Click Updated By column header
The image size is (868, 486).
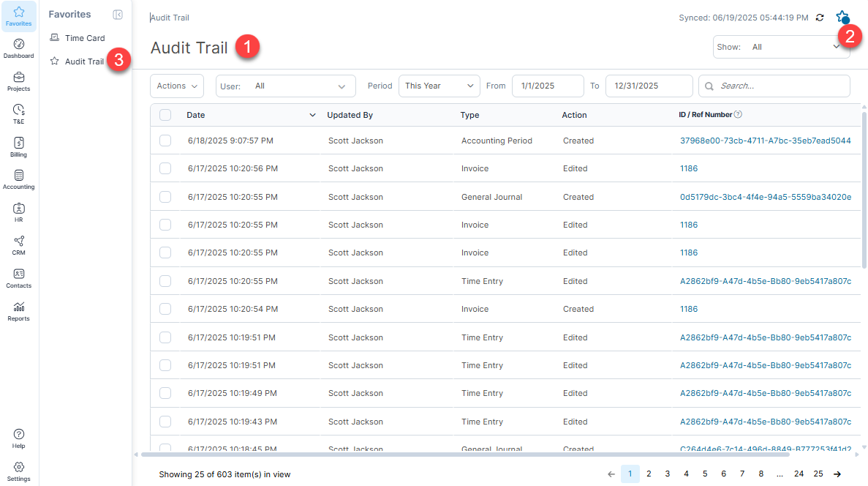tap(350, 115)
